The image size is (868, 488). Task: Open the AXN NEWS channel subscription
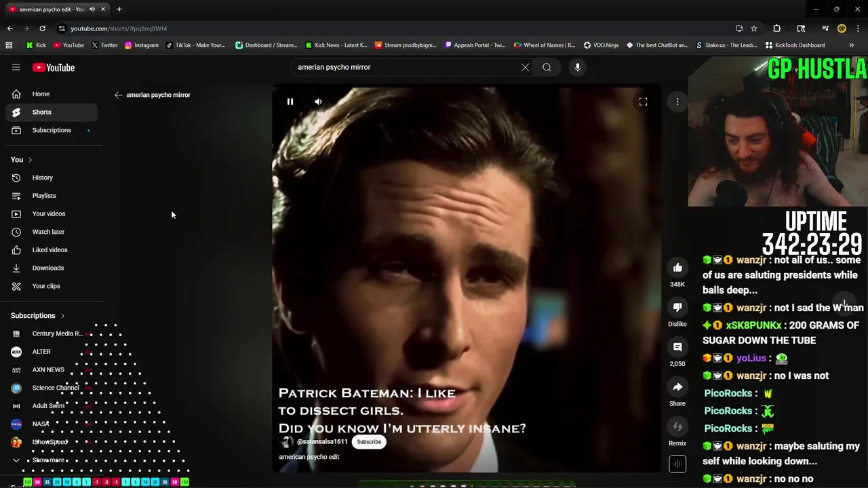pyautogui.click(x=51, y=370)
